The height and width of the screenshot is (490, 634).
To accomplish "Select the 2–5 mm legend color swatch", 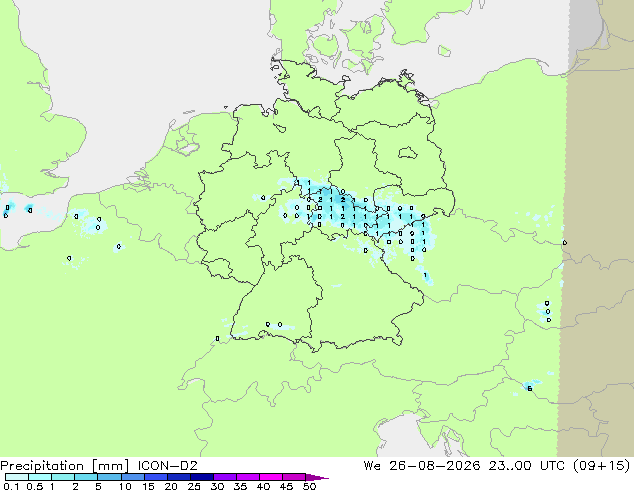I will pos(86,477).
